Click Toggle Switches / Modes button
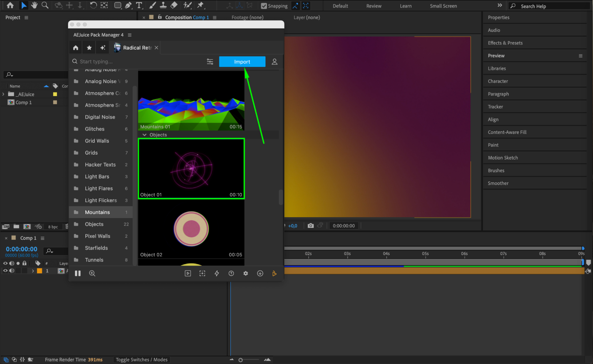593x364 pixels. (142, 360)
